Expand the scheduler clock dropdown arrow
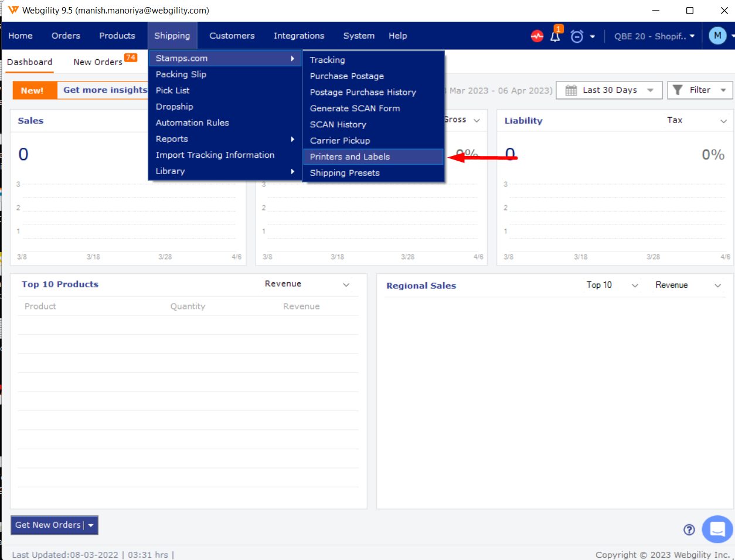The width and height of the screenshot is (735, 560). (x=593, y=36)
